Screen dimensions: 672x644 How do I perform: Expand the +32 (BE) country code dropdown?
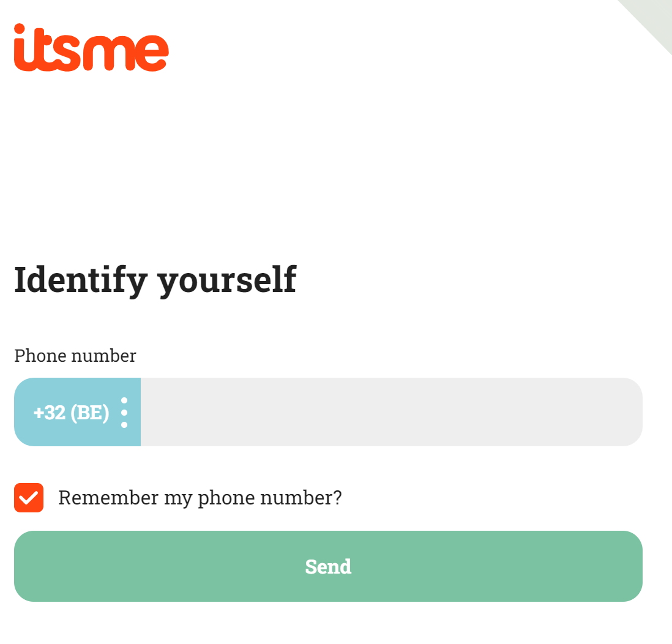click(78, 412)
